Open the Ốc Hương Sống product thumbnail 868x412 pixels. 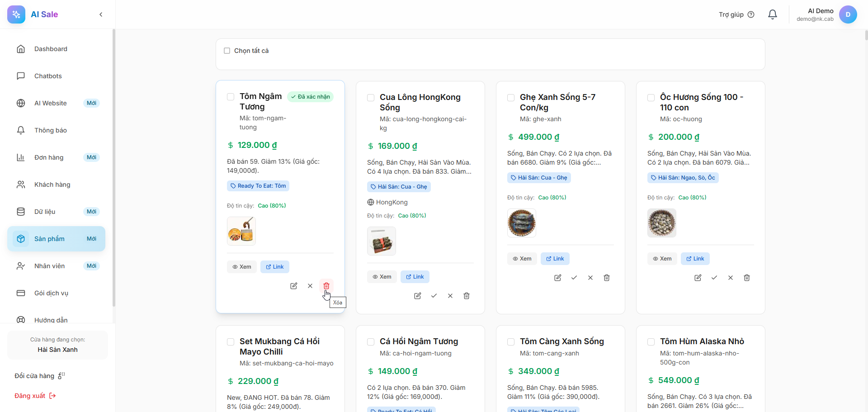661,223
